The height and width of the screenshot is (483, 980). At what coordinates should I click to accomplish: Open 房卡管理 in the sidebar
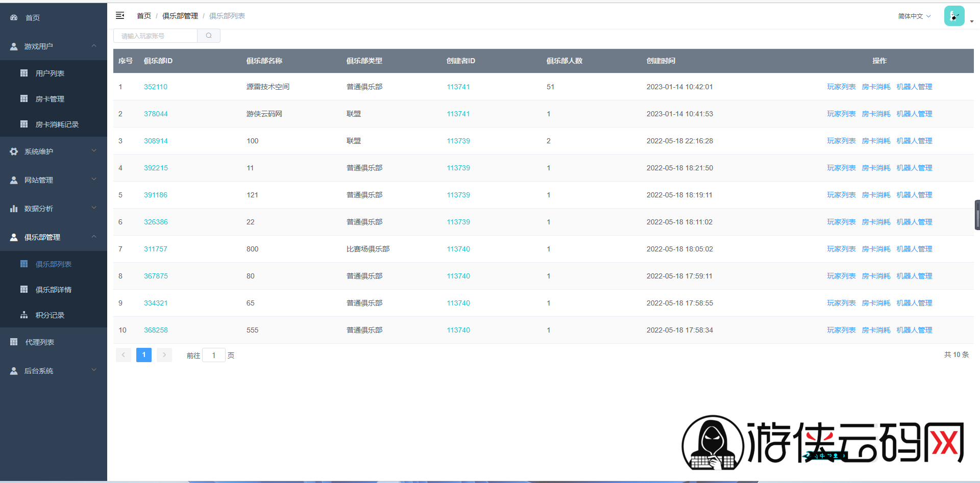50,99
